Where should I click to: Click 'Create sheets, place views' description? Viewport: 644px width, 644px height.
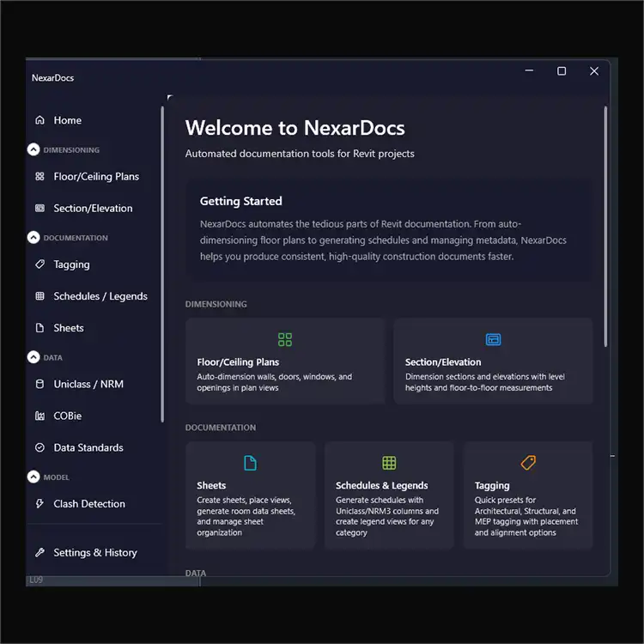246,516
